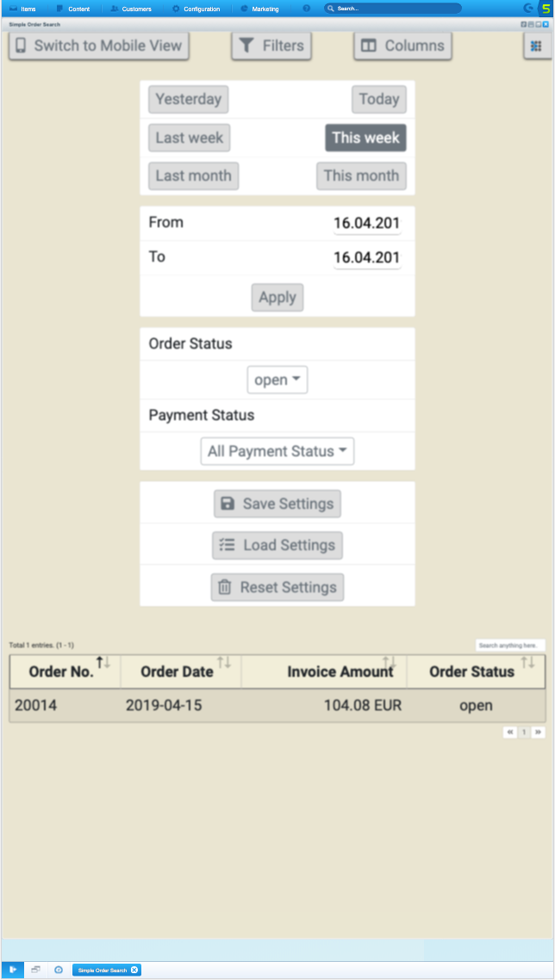The width and height of the screenshot is (555, 980).
Task: Click the start menu icon in taskbar
Action: pyautogui.click(x=12, y=970)
